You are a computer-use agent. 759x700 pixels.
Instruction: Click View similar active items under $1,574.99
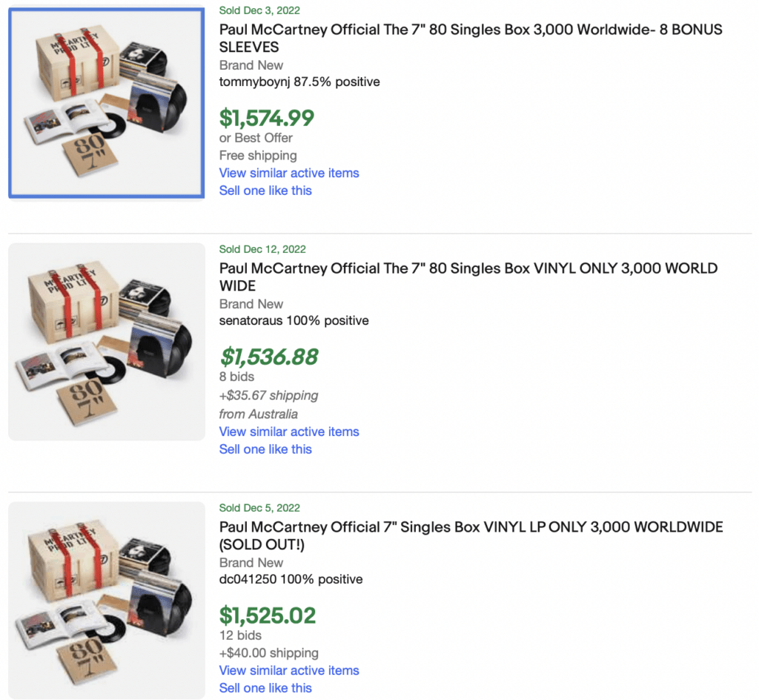point(289,173)
